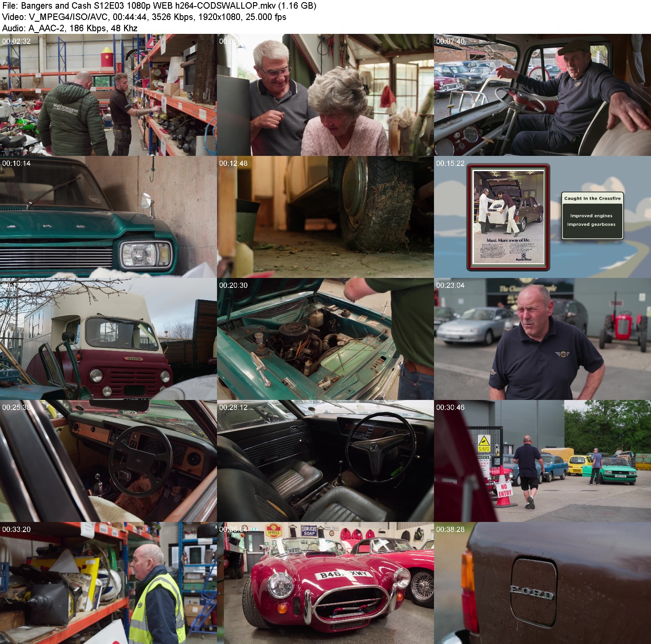Click the Audio info line showing 48 Khz
The width and height of the screenshot is (651, 644).
click(x=70, y=28)
